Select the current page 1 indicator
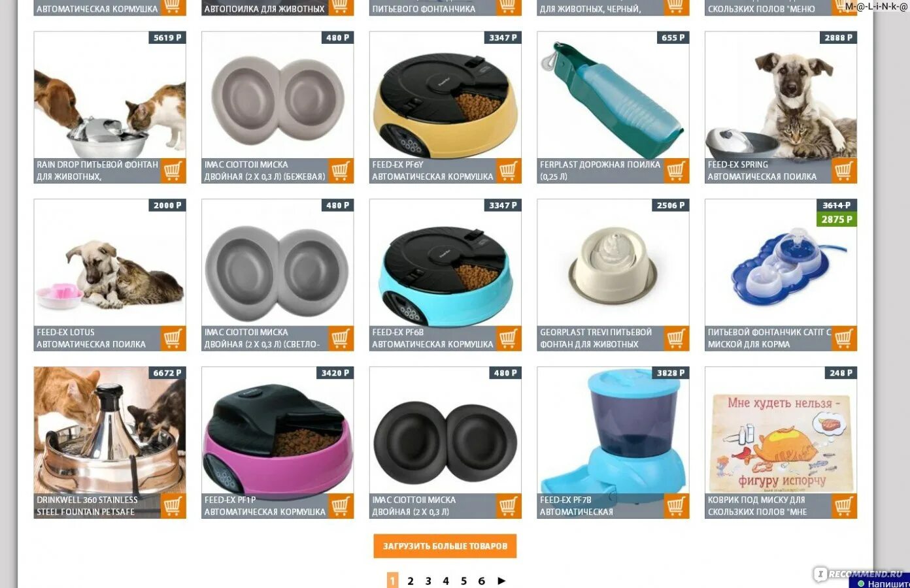 (392, 581)
